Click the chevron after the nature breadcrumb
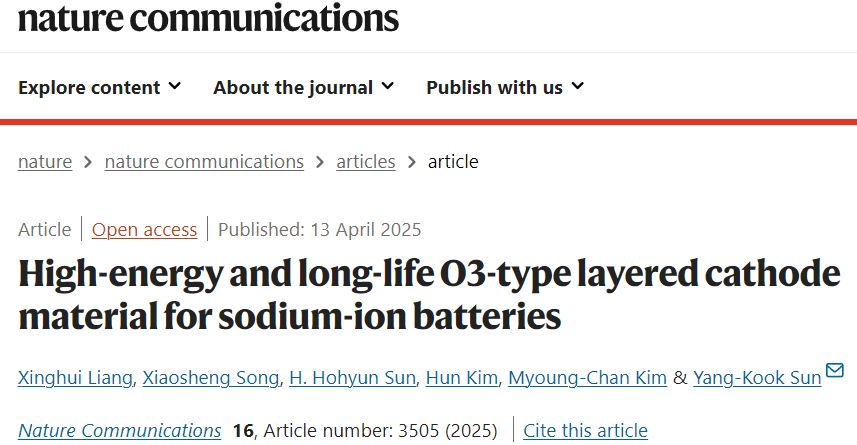Viewport: 857px width, 445px height. coord(88,162)
